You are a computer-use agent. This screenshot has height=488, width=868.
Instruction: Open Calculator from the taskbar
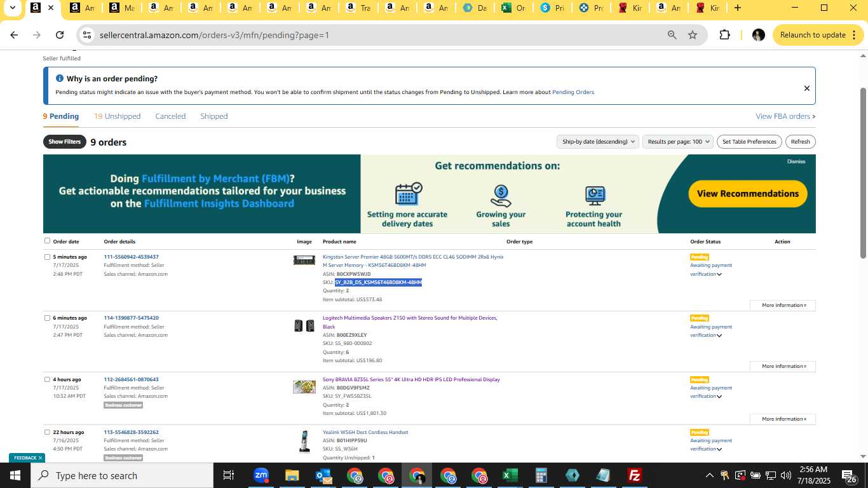pos(541,475)
